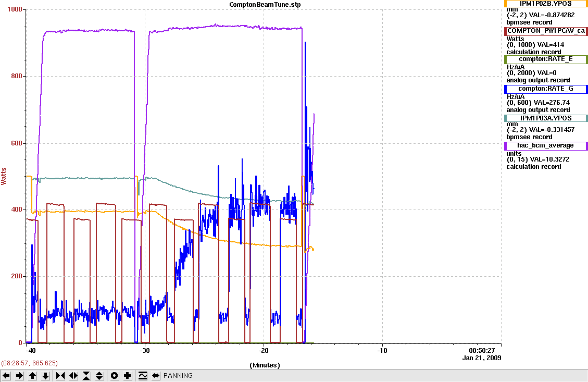Click the plus crosshair toolbar icon
Viewport: 588px width, 382px height.
click(128, 376)
